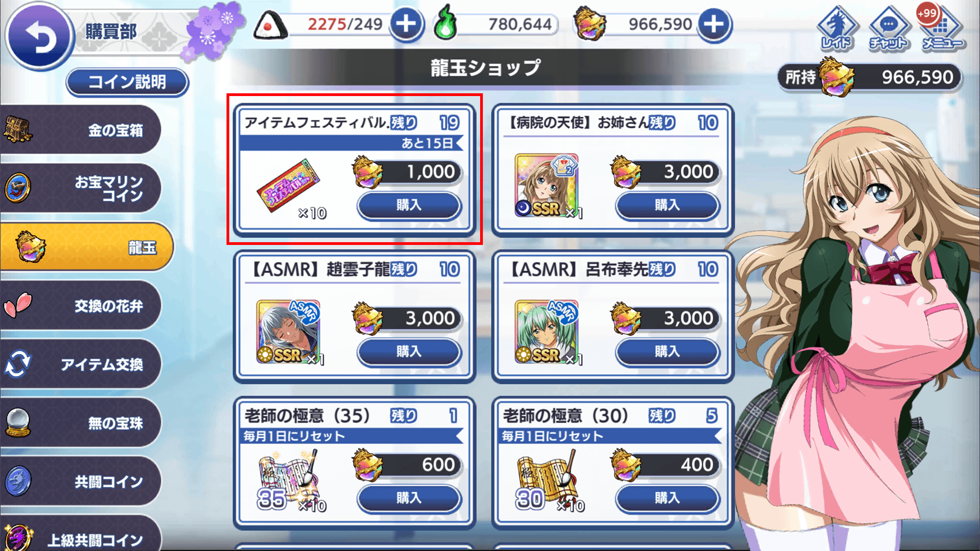This screenshot has height=551, width=980.
Task: Open the メニュー menu icon
Action: click(942, 28)
